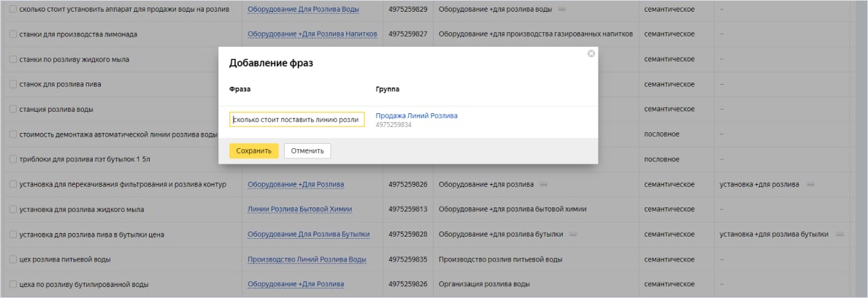Select checkbox for "станок для розлива пива"
The height and width of the screenshot is (298, 868).
click(13, 84)
